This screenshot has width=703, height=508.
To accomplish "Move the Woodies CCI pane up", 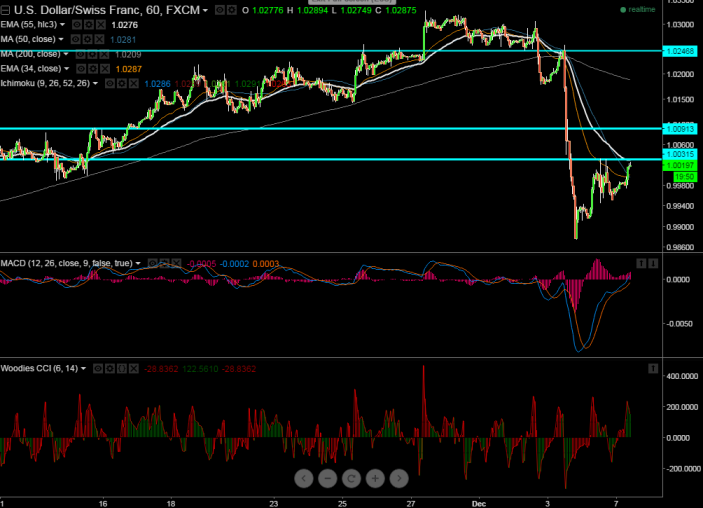I will pos(653,369).
